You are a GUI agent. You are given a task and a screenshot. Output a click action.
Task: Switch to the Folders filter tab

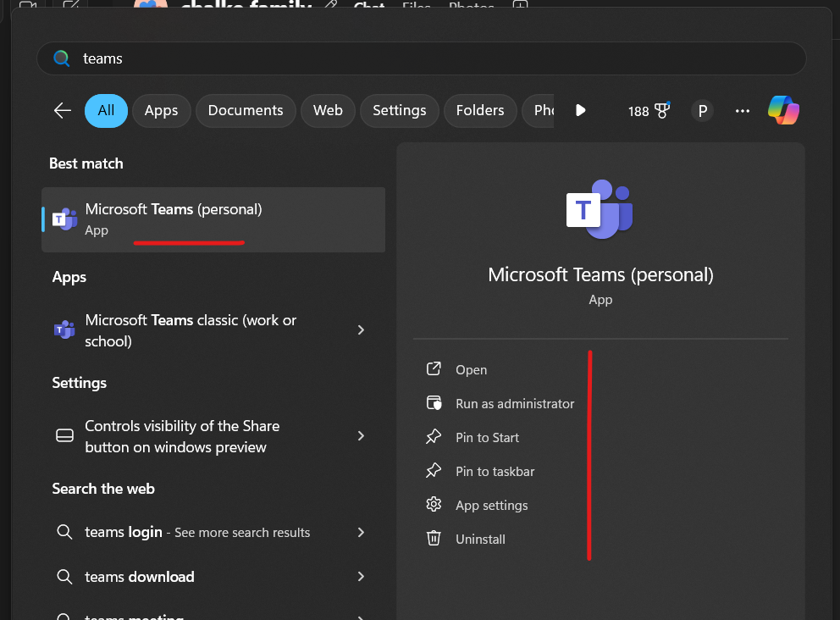click(480, 111)
